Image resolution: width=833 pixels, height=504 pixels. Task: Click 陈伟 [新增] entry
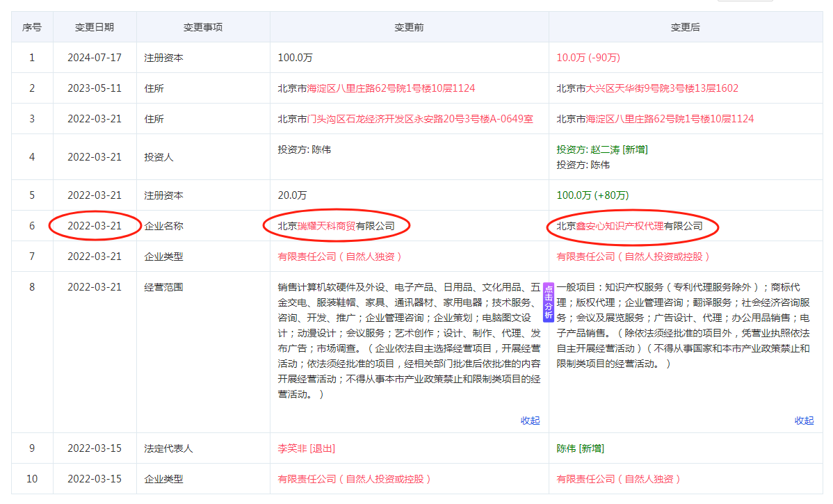[x=580, y=449]
